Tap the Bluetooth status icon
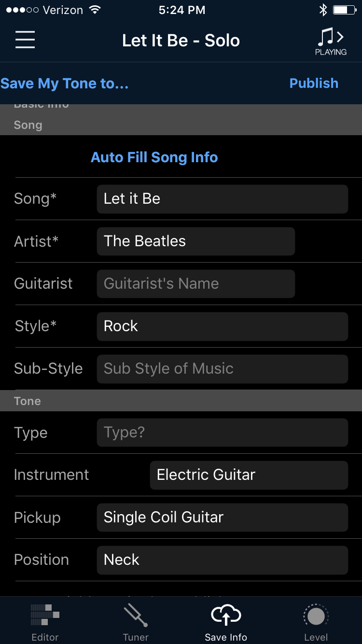This screenshot has height=644, width=362. click(323, 10)
